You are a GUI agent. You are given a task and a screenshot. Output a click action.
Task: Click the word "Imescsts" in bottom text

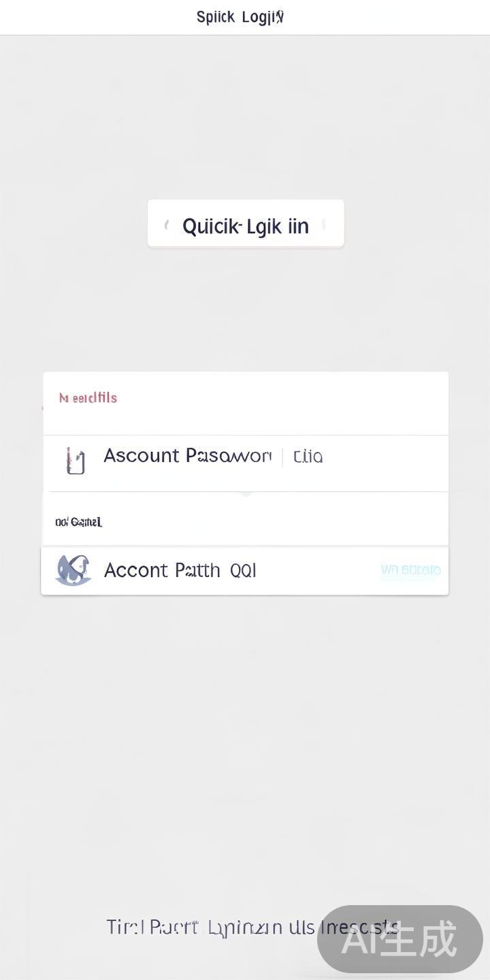[359, 927]
